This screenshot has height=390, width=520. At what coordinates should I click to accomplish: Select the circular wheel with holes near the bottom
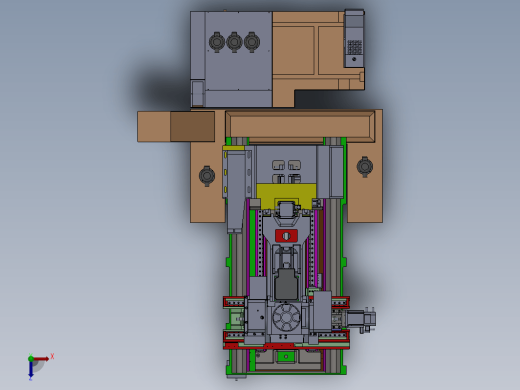tap(286, 317)
